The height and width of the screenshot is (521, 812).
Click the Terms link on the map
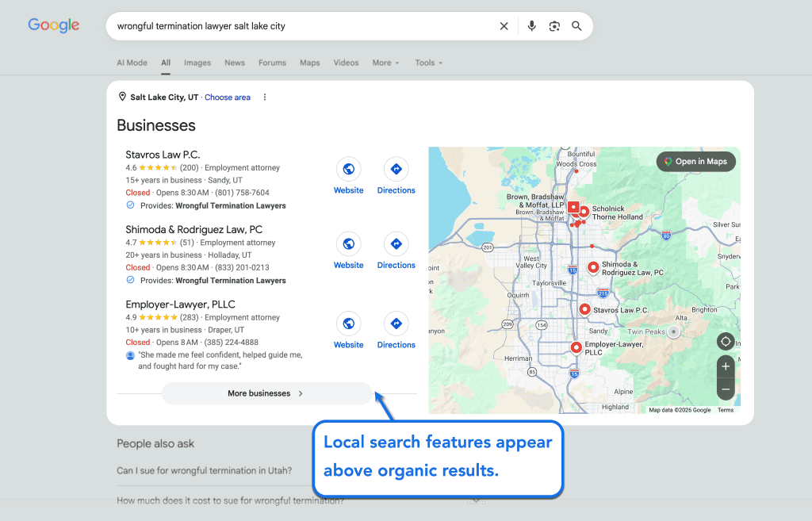click(x=726, y=410)
